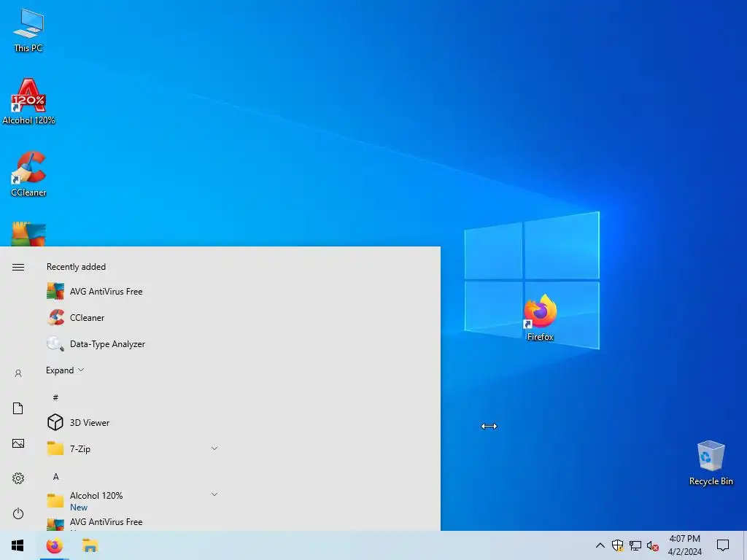Click the Recently added heading
Viewport: 747px width, 560px height.
[x=76, y=267]
